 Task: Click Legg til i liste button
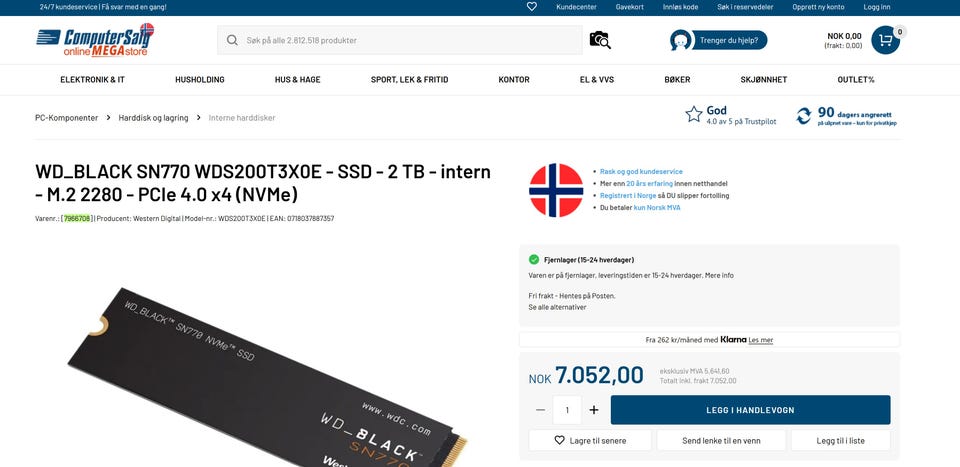click(841, 440)
